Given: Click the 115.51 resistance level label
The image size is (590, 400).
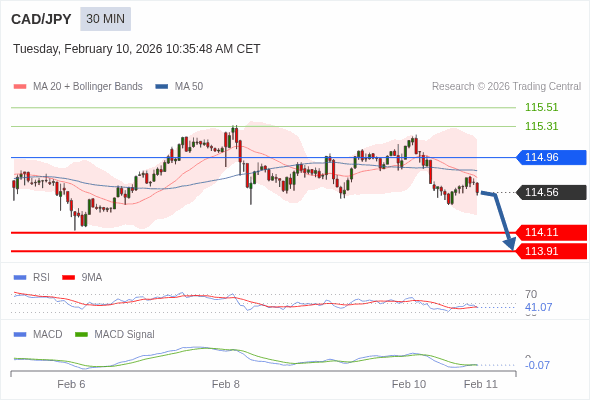Looking at the screenshot, I should click(x=541, y=107).
